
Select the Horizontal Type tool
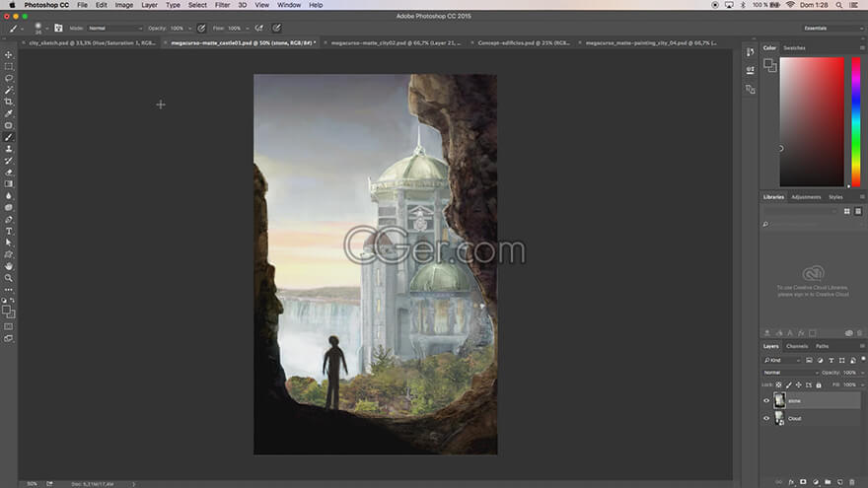pos(8,231)
